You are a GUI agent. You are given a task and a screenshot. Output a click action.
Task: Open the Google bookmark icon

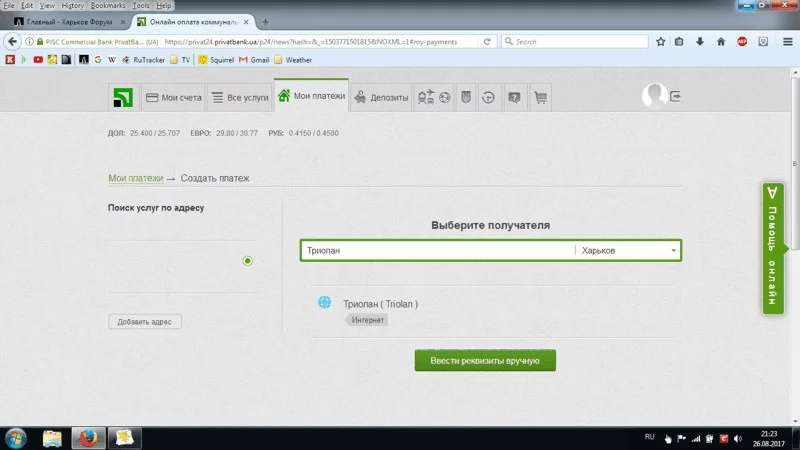point(98,60)
